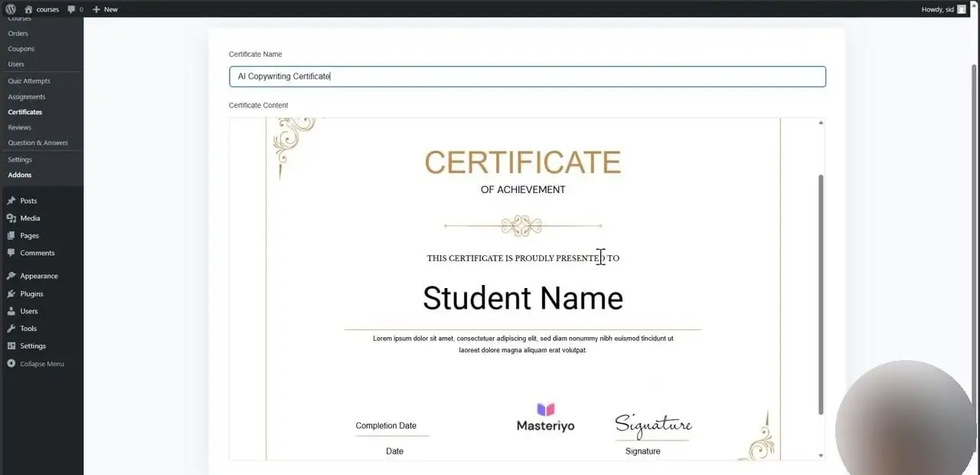This screenshot has height=475, width=980.
Task: Click the Date label on certificate
Action: (394, 451)
